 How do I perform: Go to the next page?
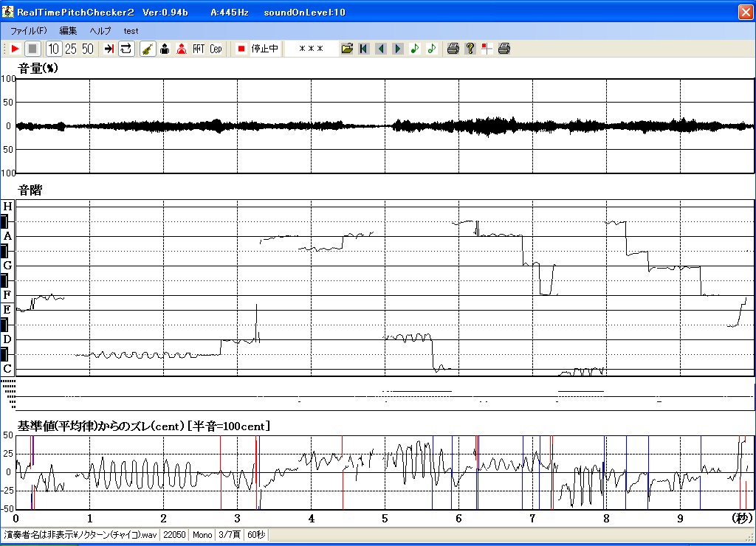398,49
